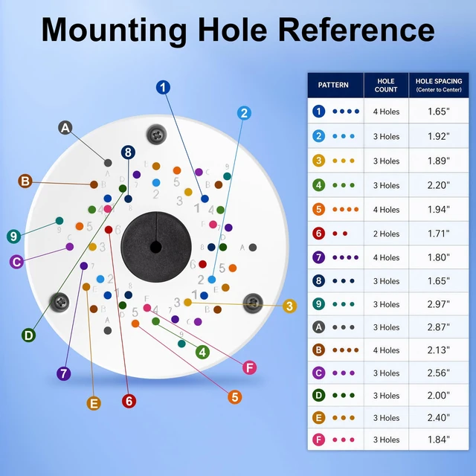Click 1.65" in the pattern 8 row

point(439,281)
